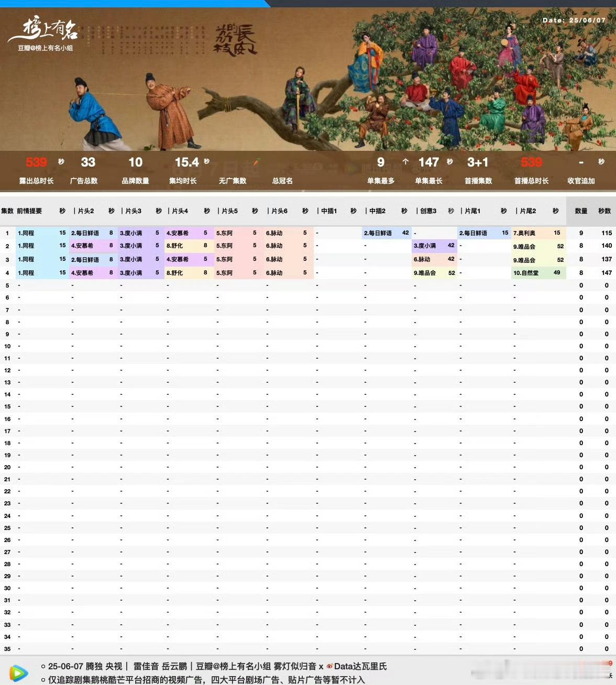Viewport: 616px width, 685px height.
Task: Select the 33 value above 广告总数
Action: [88, 162]
